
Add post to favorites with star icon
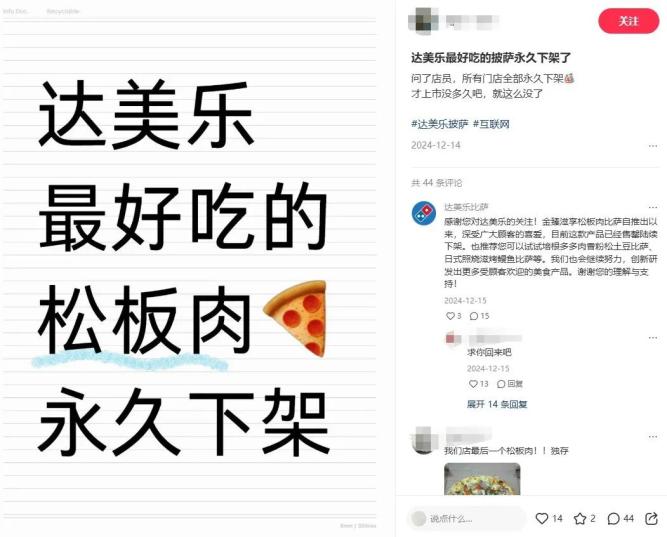pos(580,518)
